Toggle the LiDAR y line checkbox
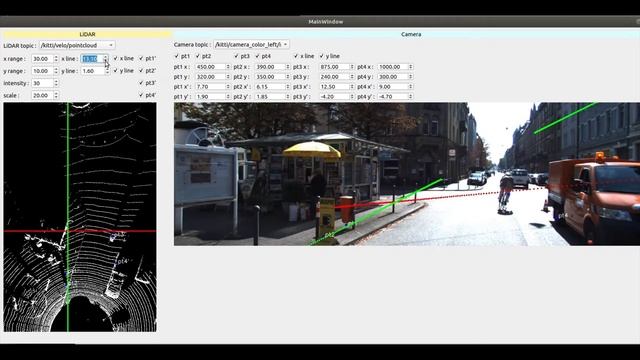Screen dimensions: 640x360 click(116, 71)
